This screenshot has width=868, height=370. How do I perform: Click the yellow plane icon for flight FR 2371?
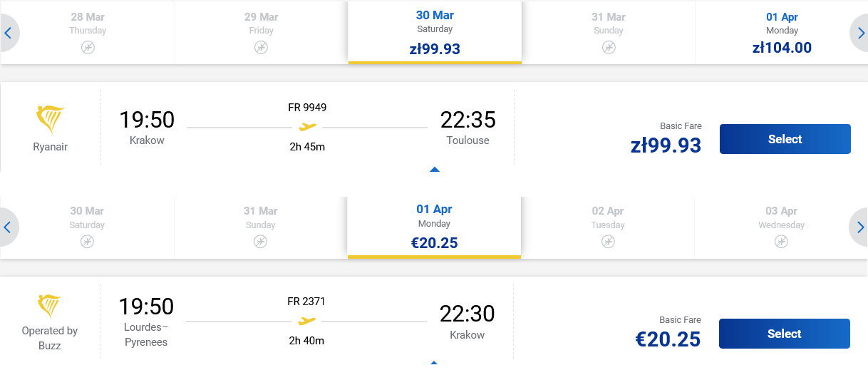tap(306, 321)
